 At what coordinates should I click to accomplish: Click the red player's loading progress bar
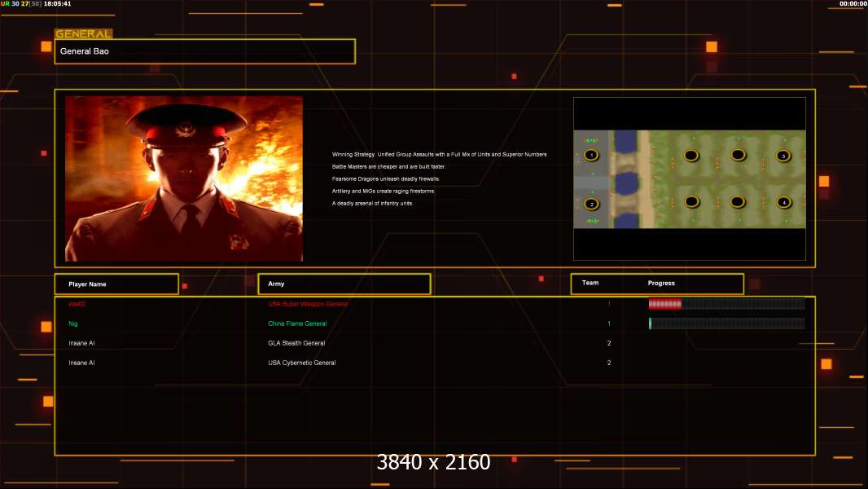(726, 303)
